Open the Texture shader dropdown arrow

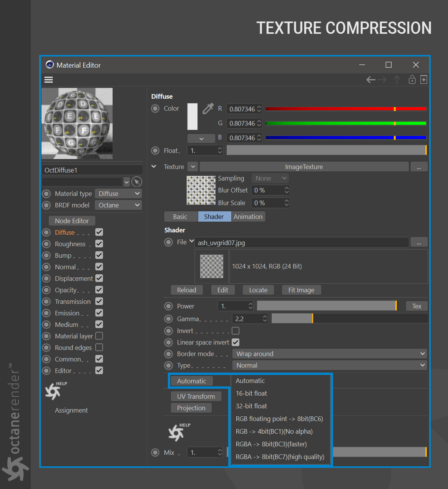193,167
